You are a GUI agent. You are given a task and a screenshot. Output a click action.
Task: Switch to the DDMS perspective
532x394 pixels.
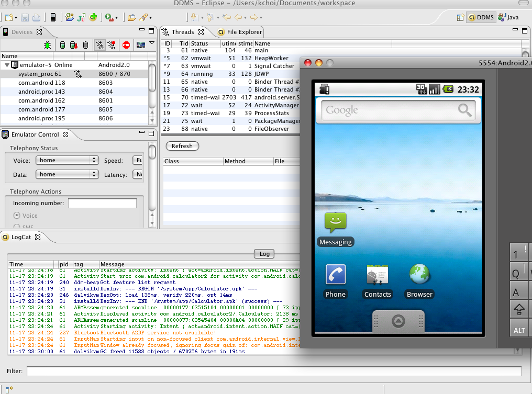point(481,17)
